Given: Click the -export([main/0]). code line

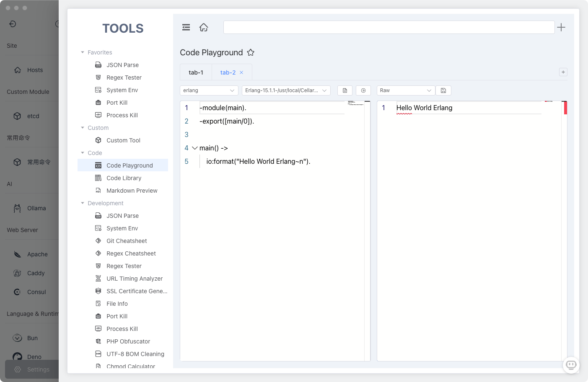Looking at the screenshot, I should pyautogui.click(x=227, y=121).
